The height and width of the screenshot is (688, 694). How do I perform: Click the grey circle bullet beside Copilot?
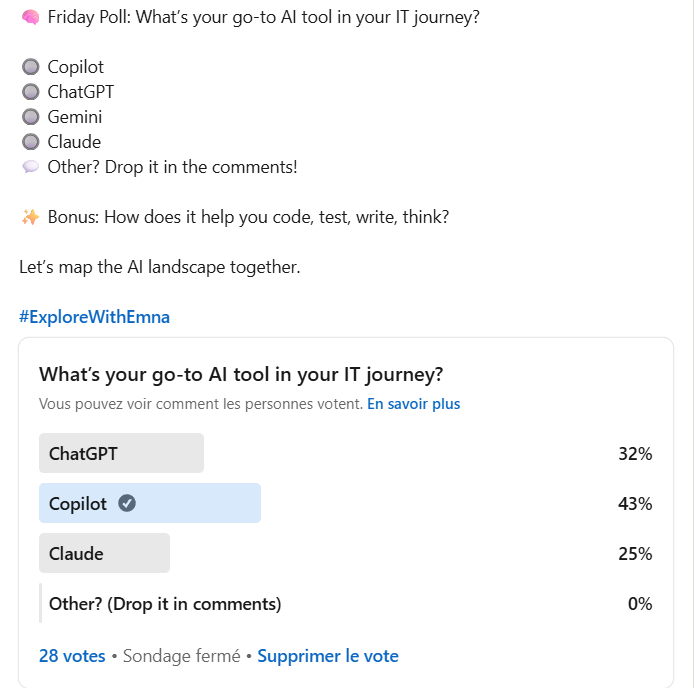point(31,67)
